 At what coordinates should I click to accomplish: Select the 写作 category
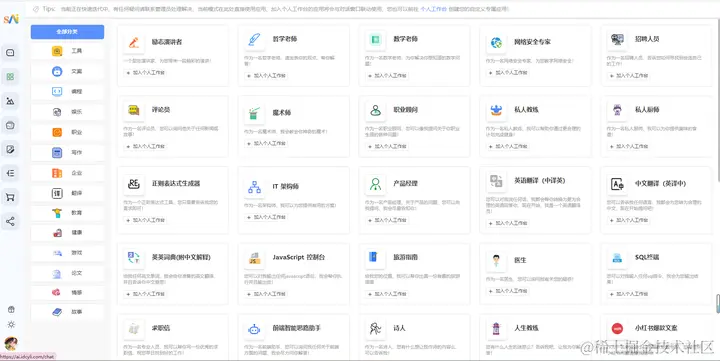(x=67, y=152)
